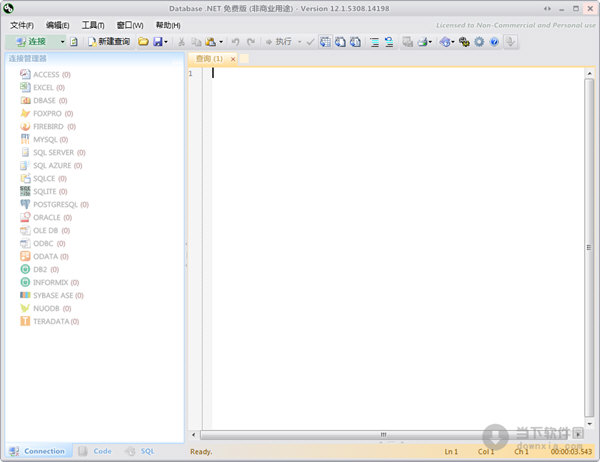
Task: Click the SYBASE ASE icon
Action: point(25,295)
